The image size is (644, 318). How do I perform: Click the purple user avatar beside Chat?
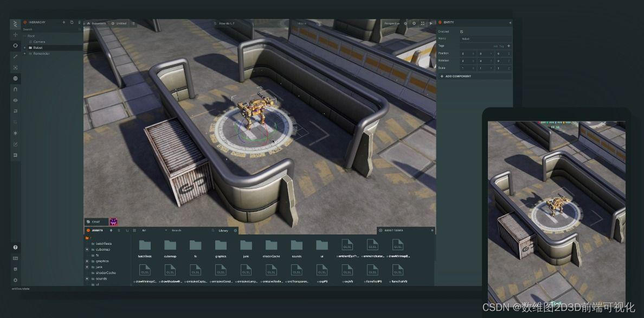114,222
